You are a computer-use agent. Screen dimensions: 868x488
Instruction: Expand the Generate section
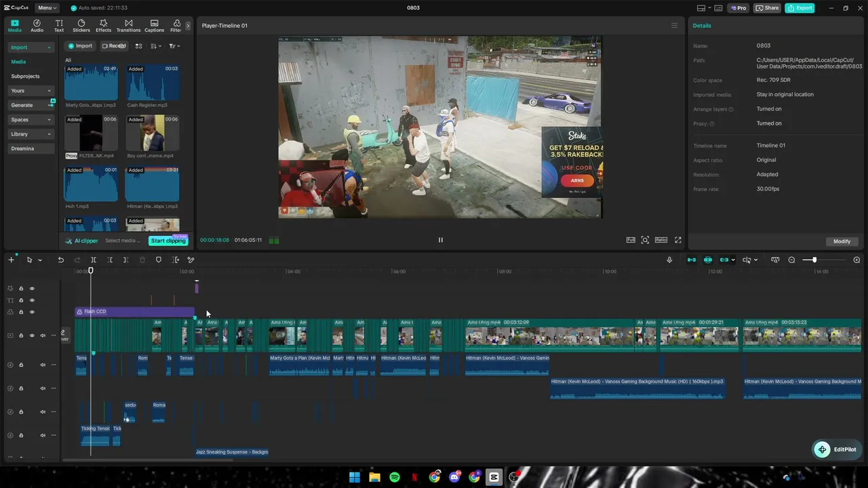tap(31, 105)
